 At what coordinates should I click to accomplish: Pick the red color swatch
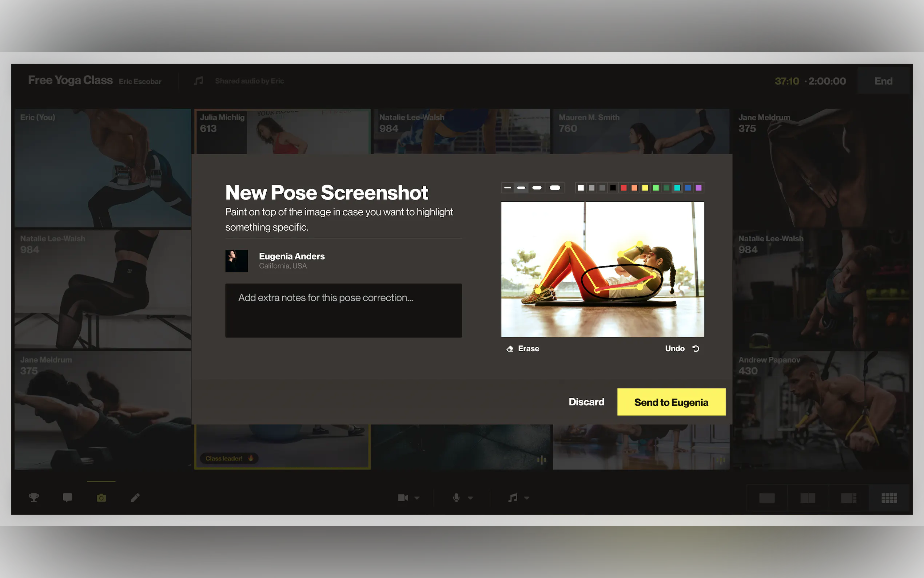pos(624,188)
